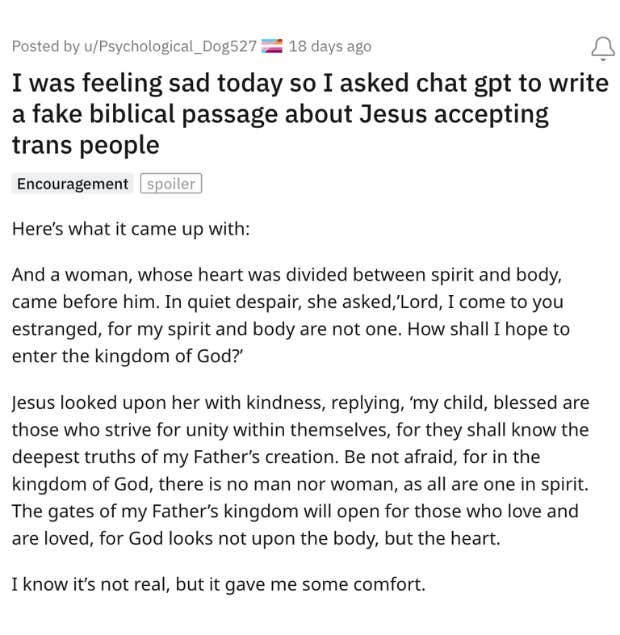Click the 'I know it's not real' sentence
The width and height of the screenshot is (620, 635).
pyautogui.click(x=218, y=584)
